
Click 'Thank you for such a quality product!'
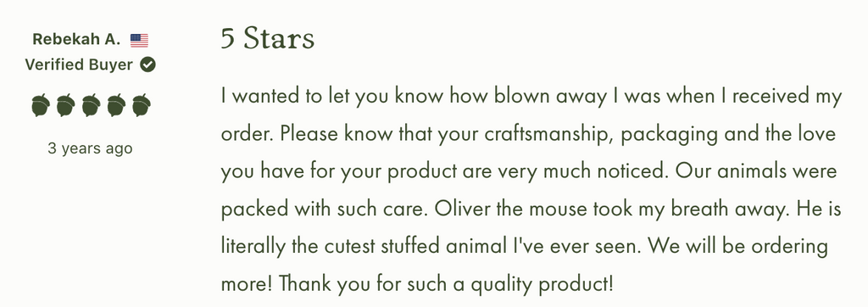[x=446, y=284]
